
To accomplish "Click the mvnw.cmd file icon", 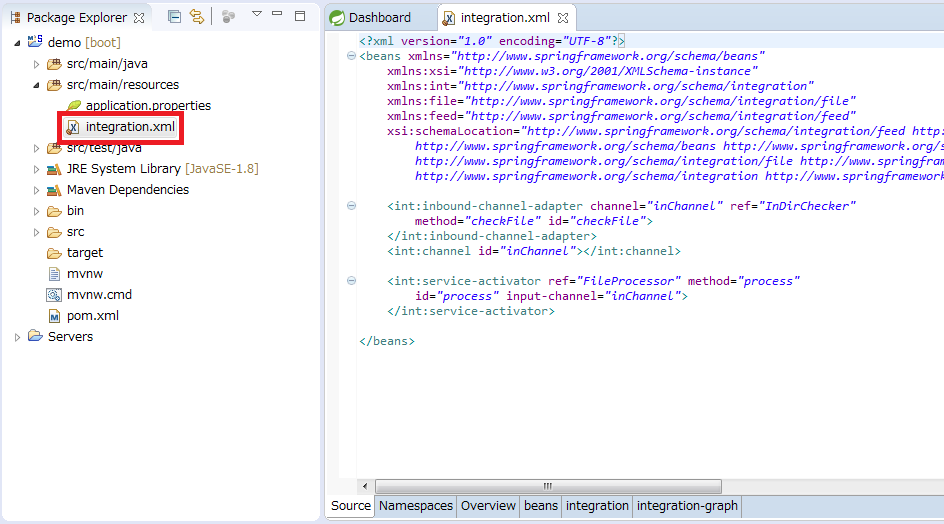I will point(54,295).
